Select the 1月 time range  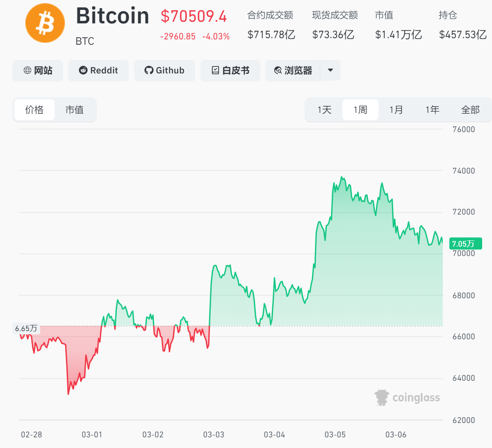[396, 110]
